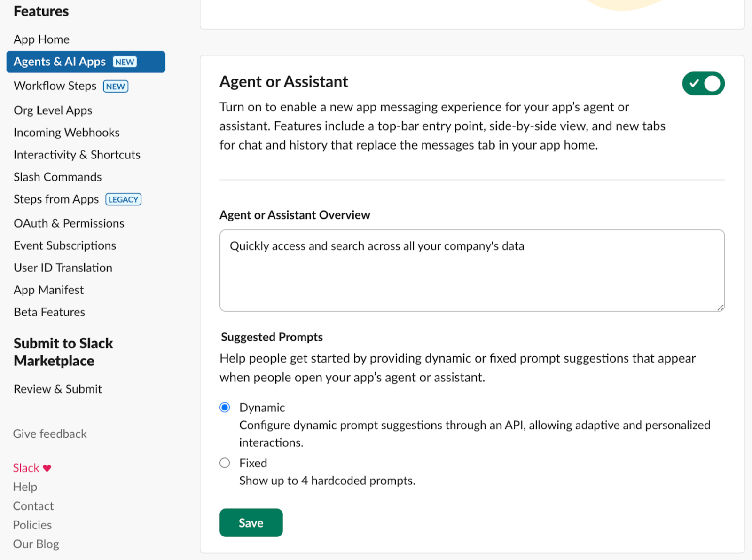This screenshot has width=752, height=560.
Task: Open the App Manifest page
Action: tap(48, 290)
